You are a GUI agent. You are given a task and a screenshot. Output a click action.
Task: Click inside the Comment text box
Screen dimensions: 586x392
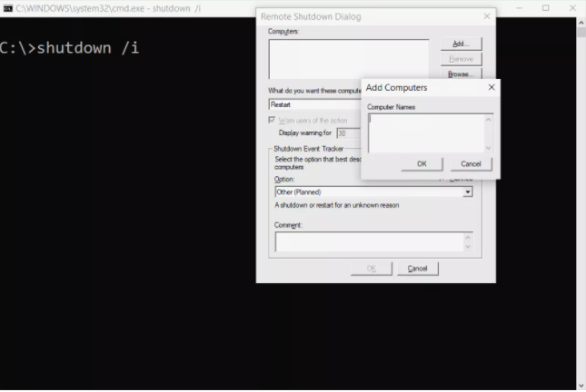pos(369,242)
